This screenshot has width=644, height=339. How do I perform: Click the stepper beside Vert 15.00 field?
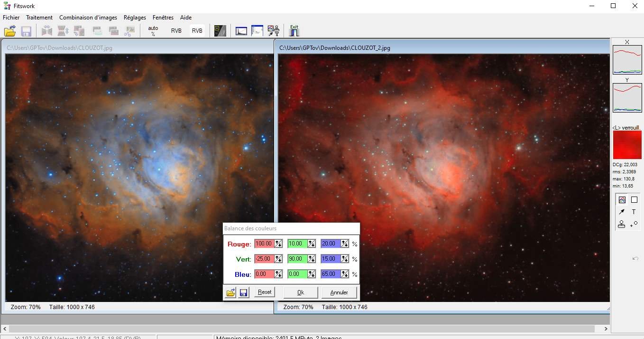point(345,259)
